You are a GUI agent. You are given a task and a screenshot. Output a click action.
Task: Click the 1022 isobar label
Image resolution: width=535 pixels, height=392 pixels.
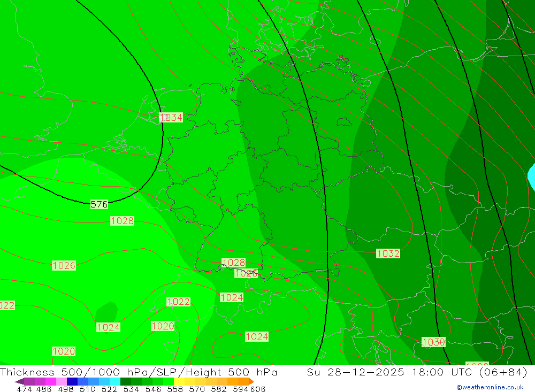coord(178,302)
